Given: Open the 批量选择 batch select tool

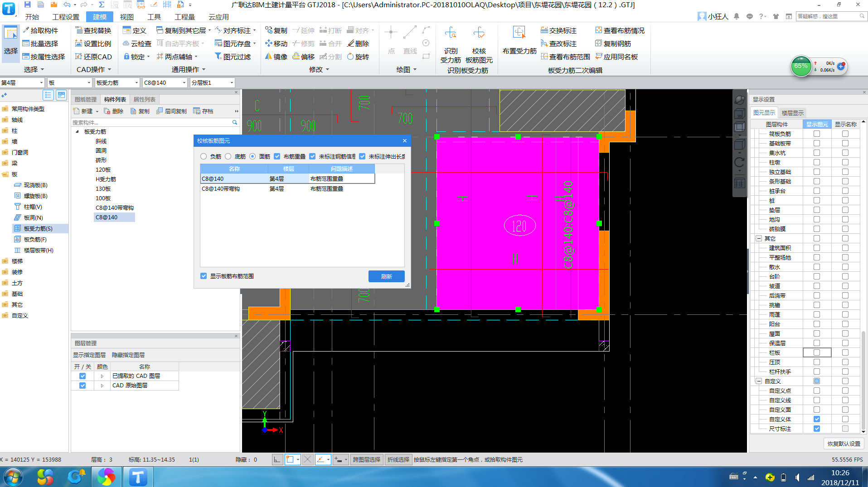Looking at the screenshot, I should click(40, 43).
